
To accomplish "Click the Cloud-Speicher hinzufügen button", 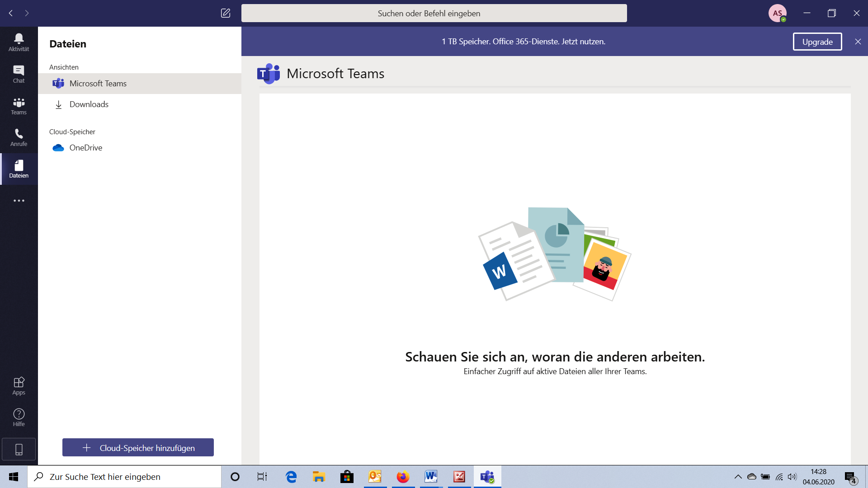I will tap(138, 447).
